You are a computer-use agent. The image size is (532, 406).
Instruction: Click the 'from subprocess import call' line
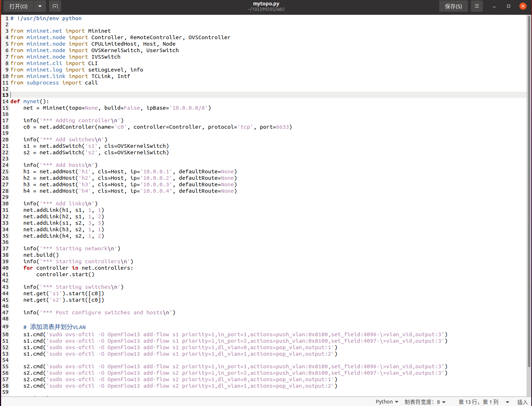click(54, 83)
